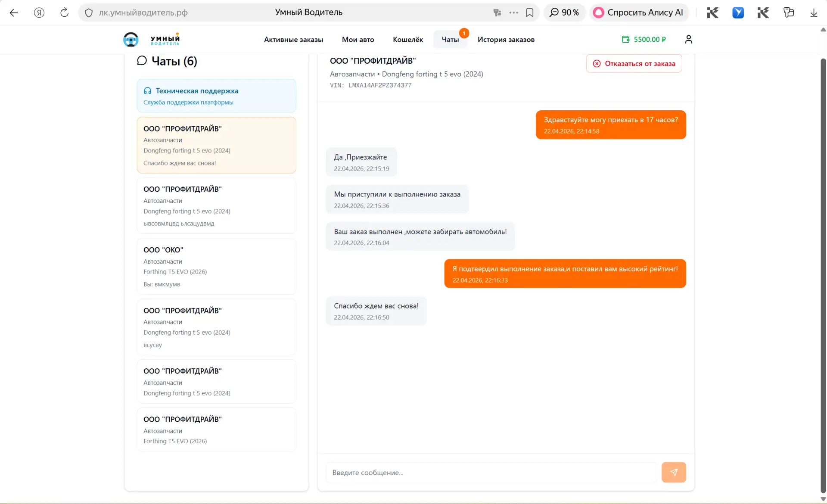Open the three-dots menu in the address bar
Image resolution: width=827 pixels, height=504 pixels.
[513, 12]
